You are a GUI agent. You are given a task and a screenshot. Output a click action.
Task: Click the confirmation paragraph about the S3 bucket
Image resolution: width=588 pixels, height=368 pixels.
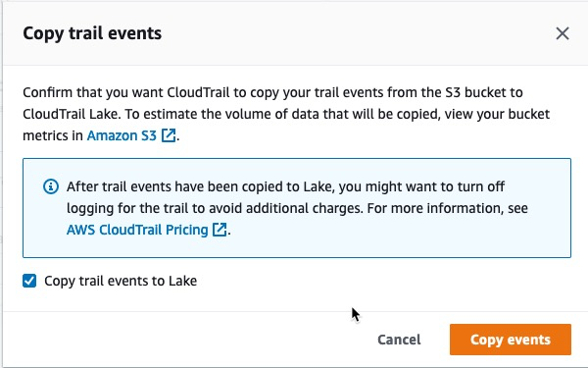pos(286,114)
